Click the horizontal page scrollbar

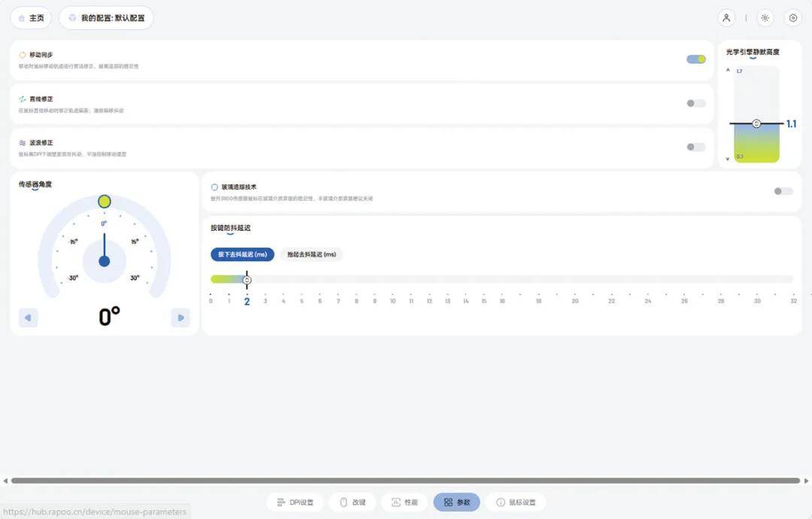405,481
